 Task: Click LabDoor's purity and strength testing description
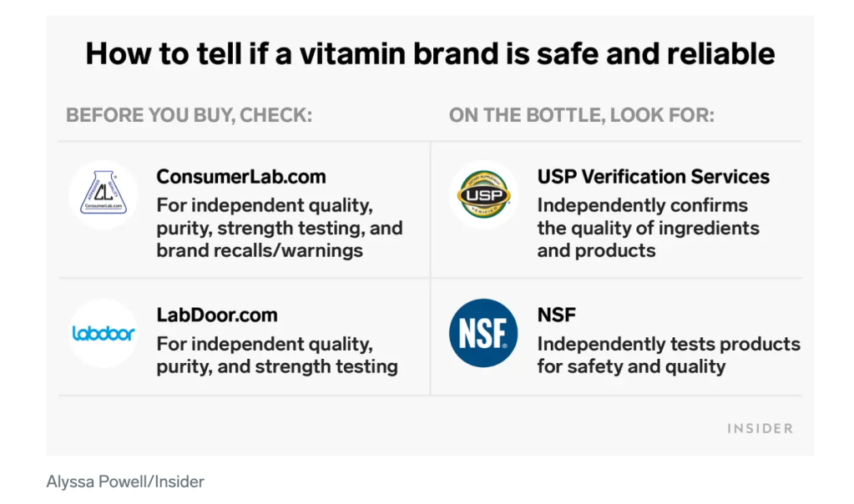tap(277, 355)
